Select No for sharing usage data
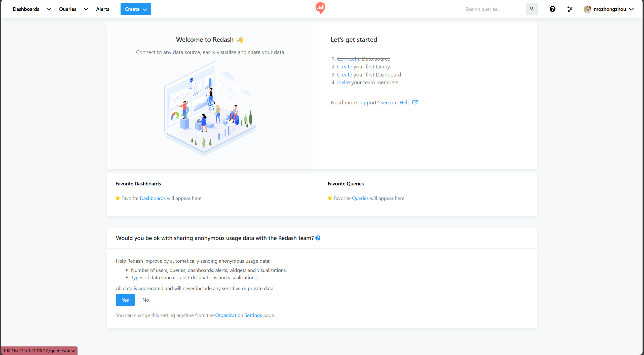This screenshot has width=644, height=355. [145, 300]
